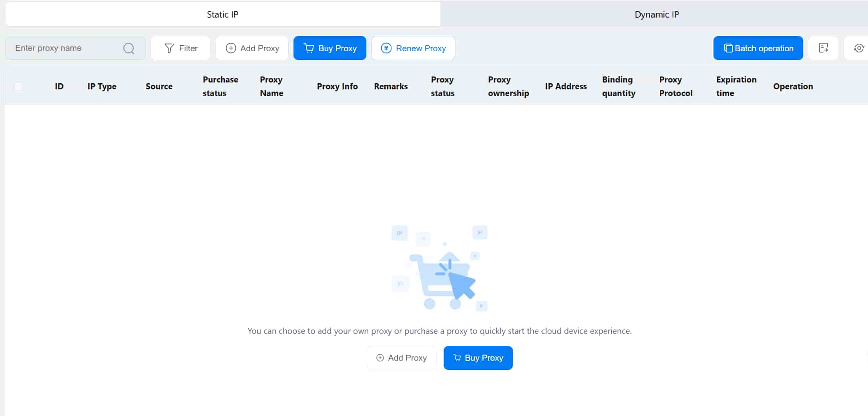Toggle the select-all checkbox in the table header

pyautogui.click(x=19, y=86)
